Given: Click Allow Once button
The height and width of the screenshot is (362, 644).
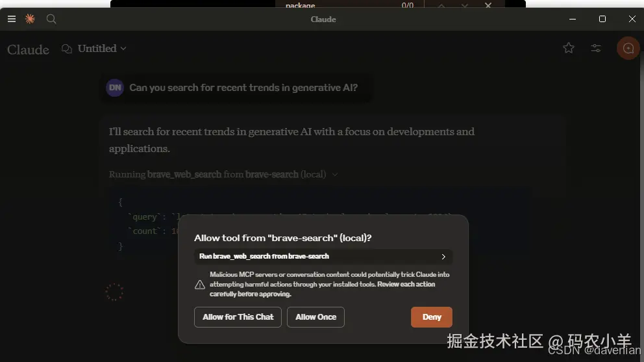Looking at the screenshot, I should (x=316, y=317).
